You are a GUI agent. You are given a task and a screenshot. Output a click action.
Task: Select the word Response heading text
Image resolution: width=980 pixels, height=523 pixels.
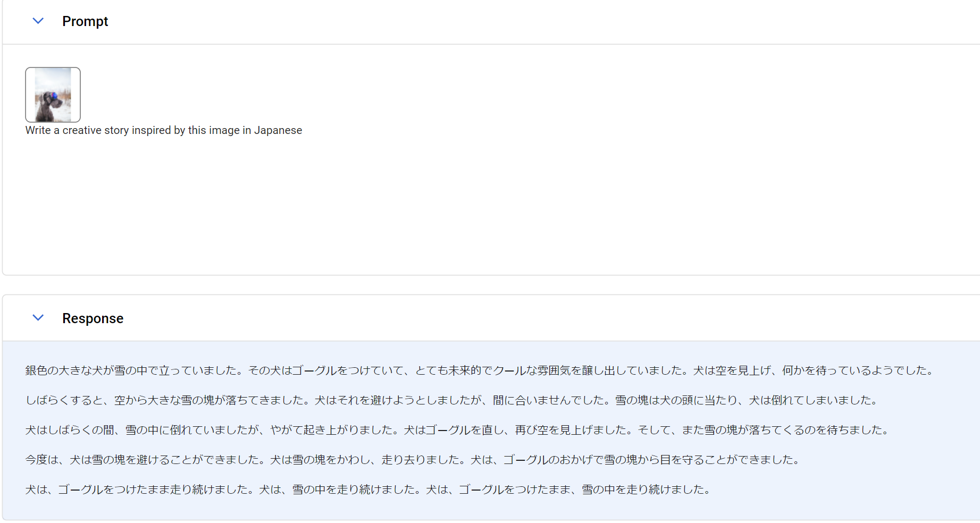pyautogui.click(x=93, y=318)
